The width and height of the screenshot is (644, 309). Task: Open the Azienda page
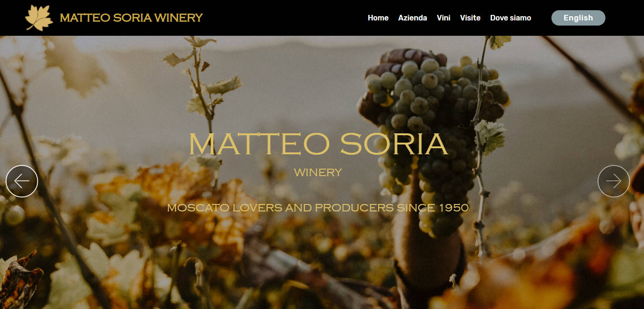[x=412, y=18]
